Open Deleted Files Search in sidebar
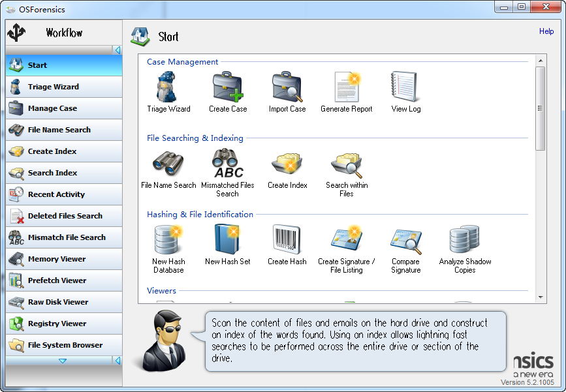The image size is (566, 392). pyautogui.click(x=64, y=216)
